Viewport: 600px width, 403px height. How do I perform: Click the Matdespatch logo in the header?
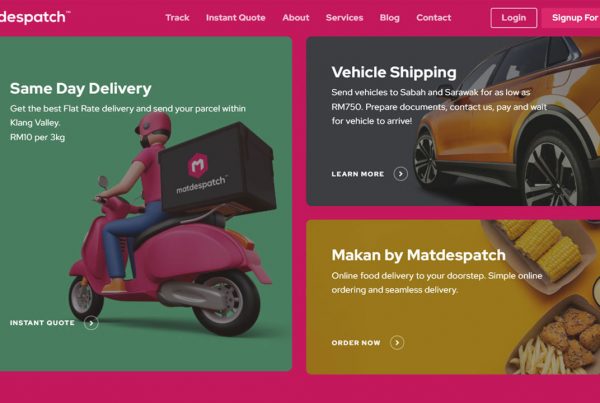[34, 17]
